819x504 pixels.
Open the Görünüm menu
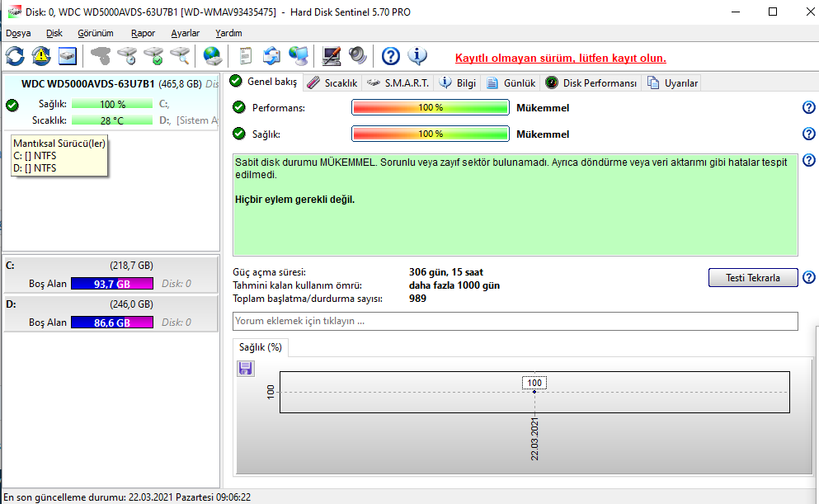tap(96, 33)
